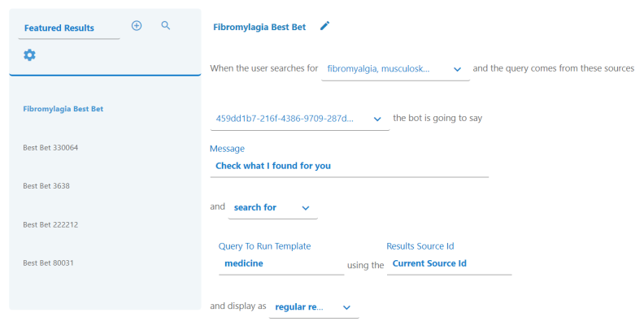Image resolution: width=644 pixels, height=330 pixels.
Task: Open Best Bet 330064
Action: point(50,148)
